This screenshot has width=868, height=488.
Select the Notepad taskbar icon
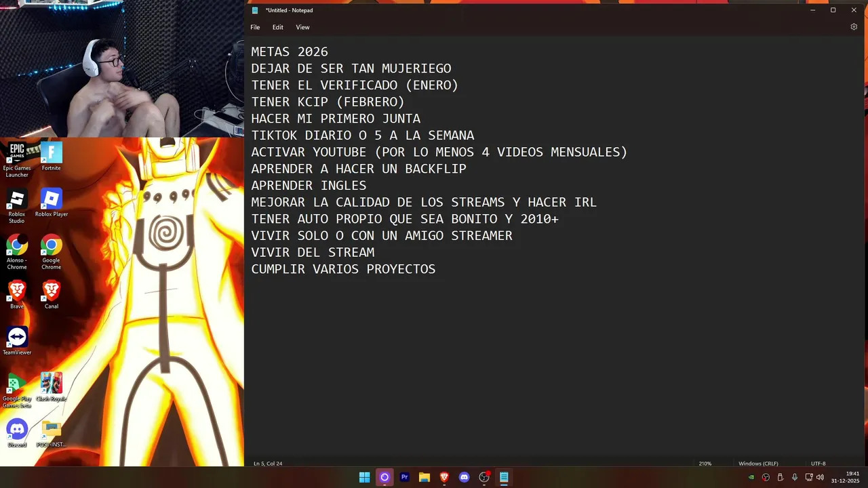click(x=504, y=477)
